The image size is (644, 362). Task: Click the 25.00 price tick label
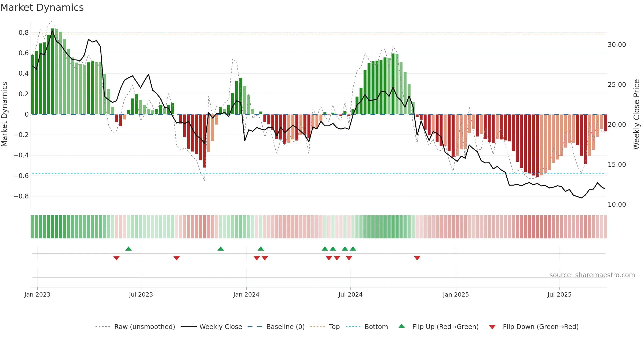(617, 85)
